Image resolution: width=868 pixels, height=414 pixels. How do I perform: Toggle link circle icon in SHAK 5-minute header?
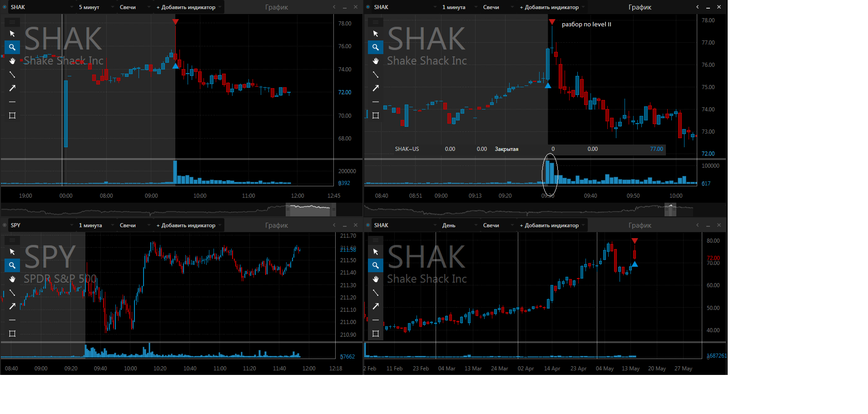[x=5, y=7]
